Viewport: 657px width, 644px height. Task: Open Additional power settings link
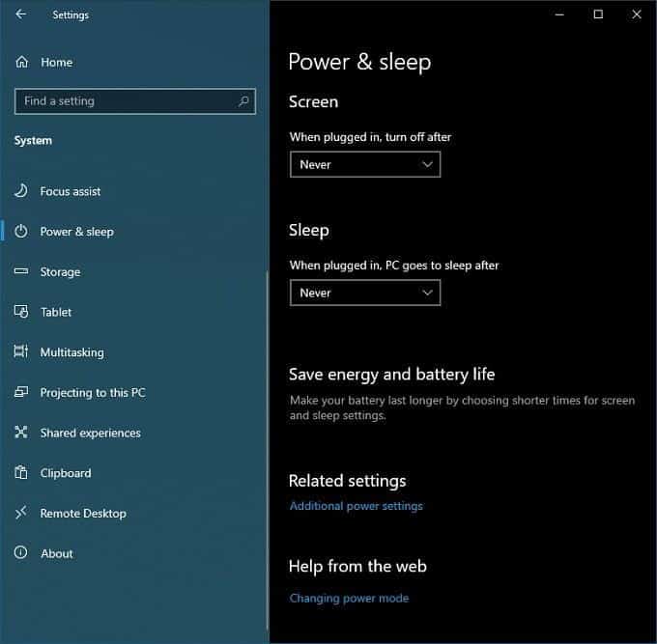(357, 506)
